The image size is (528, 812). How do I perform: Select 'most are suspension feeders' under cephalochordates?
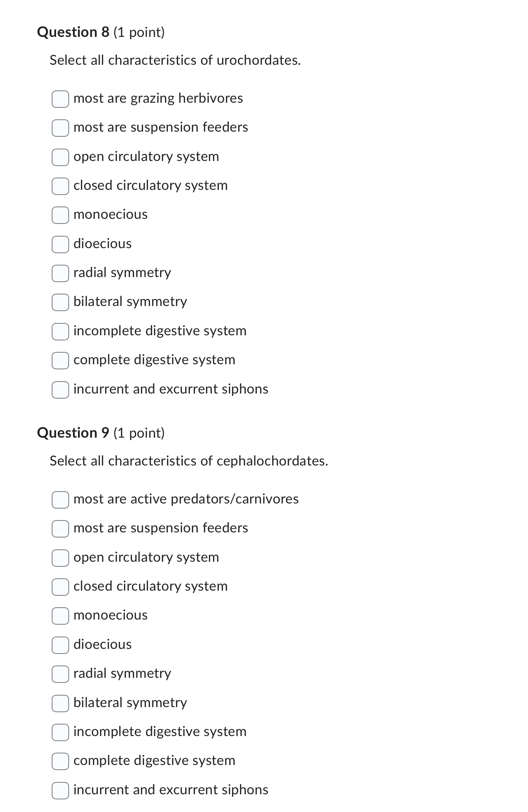[60, 529]
